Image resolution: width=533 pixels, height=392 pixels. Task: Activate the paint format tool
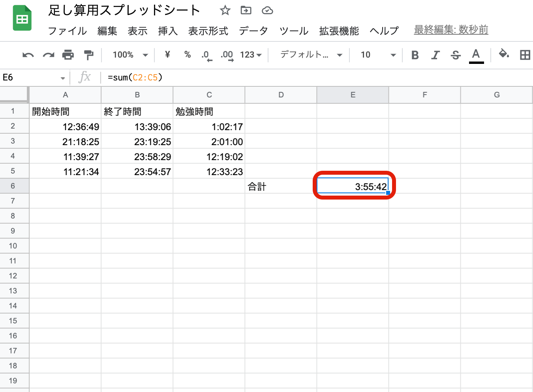(x=88, y=55)
